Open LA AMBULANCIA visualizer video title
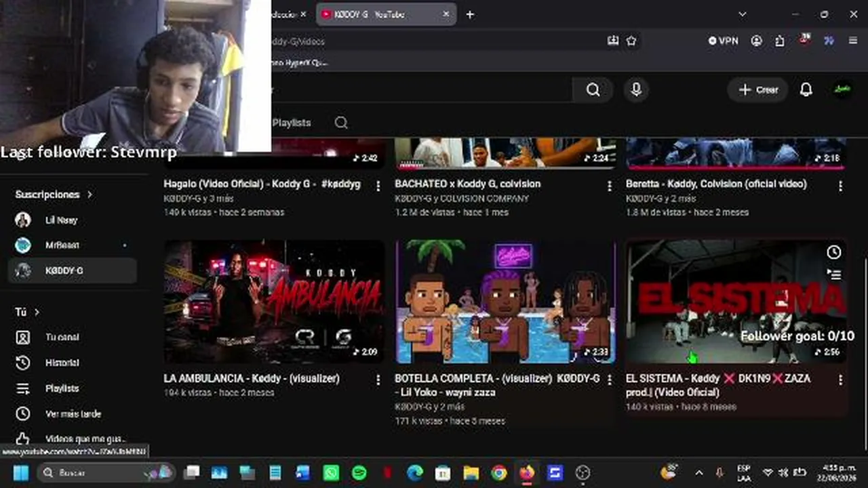 click(252, 378)
